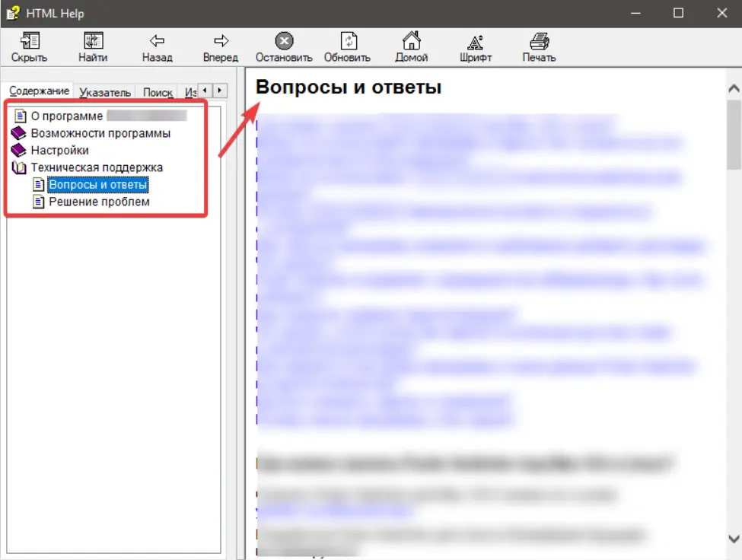Click the scrollbar up arrow in the content pane
The width and height of the screenshot is (742, 560).
pos(734,88)
